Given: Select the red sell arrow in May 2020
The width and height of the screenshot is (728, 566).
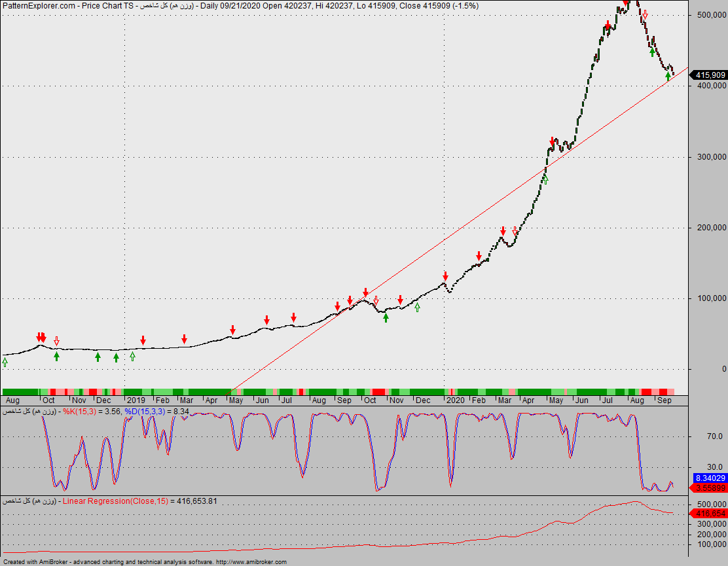Looking at the screenshot, I should 553,141.
